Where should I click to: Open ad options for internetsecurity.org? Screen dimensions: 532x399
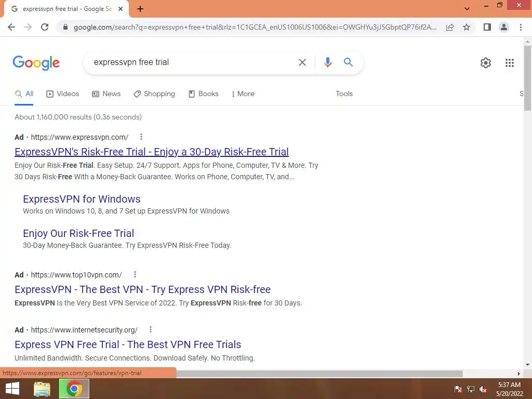tap(150, 329)
